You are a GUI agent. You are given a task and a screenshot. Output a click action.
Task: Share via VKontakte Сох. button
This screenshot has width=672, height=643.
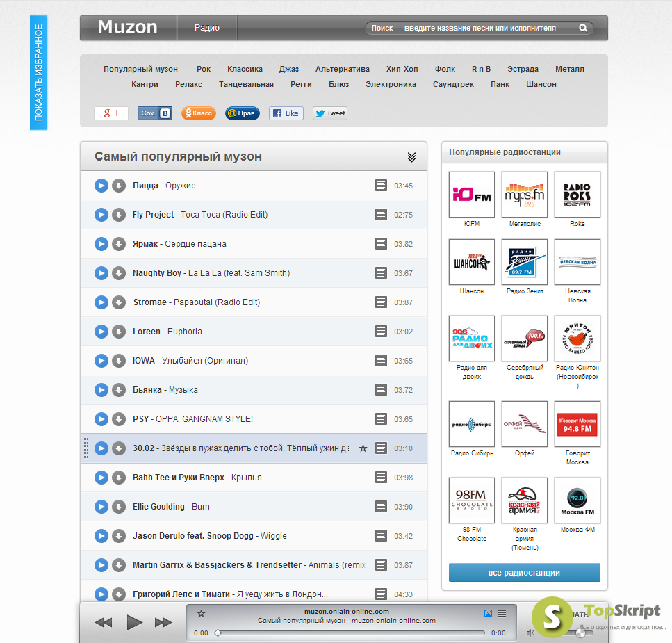pyautogui.click(x=155, y=113)
